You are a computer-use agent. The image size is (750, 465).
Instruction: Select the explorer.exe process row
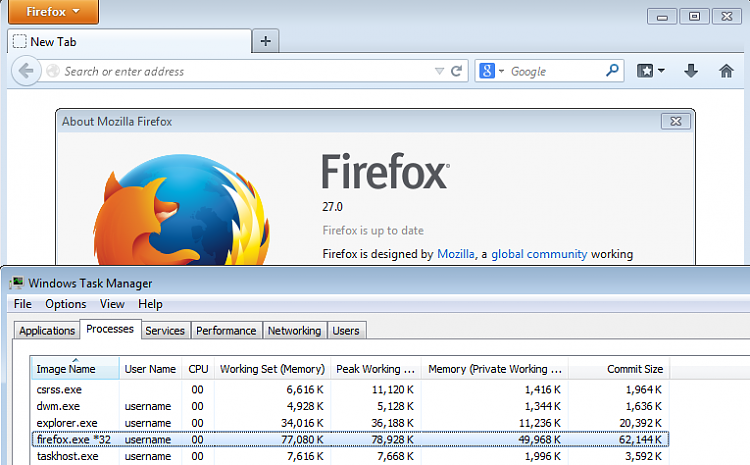pos(350,423)
